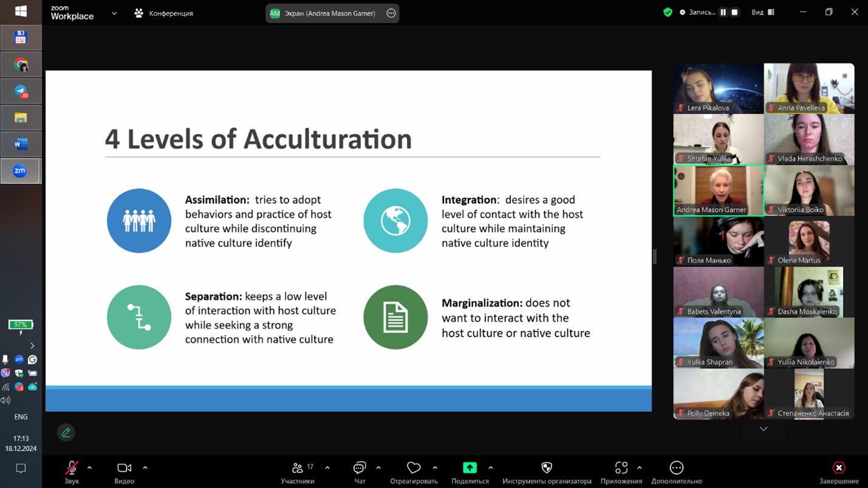Open the Вид view layout menu
The height and width of the screenshot is (488, 868).
[x=763, y=12]
